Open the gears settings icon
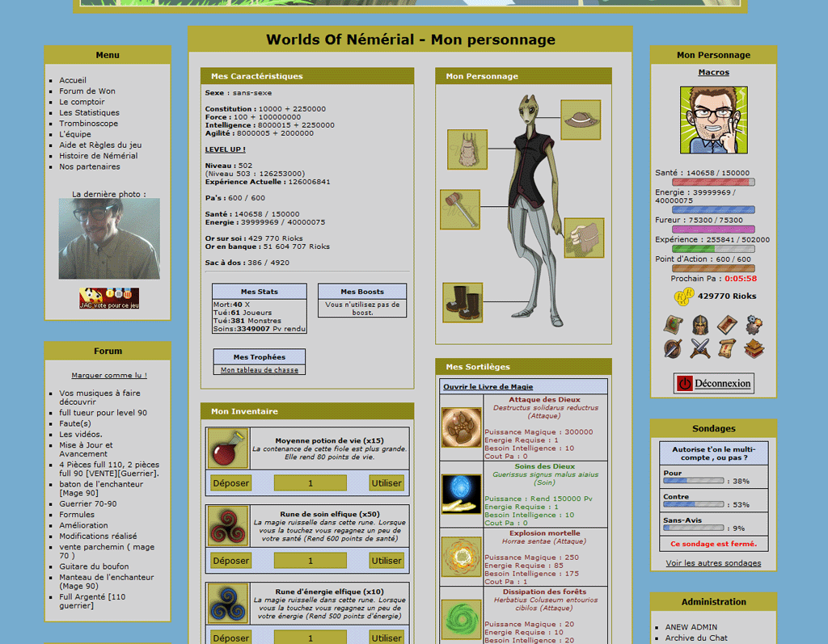 [x=754, y=325]
